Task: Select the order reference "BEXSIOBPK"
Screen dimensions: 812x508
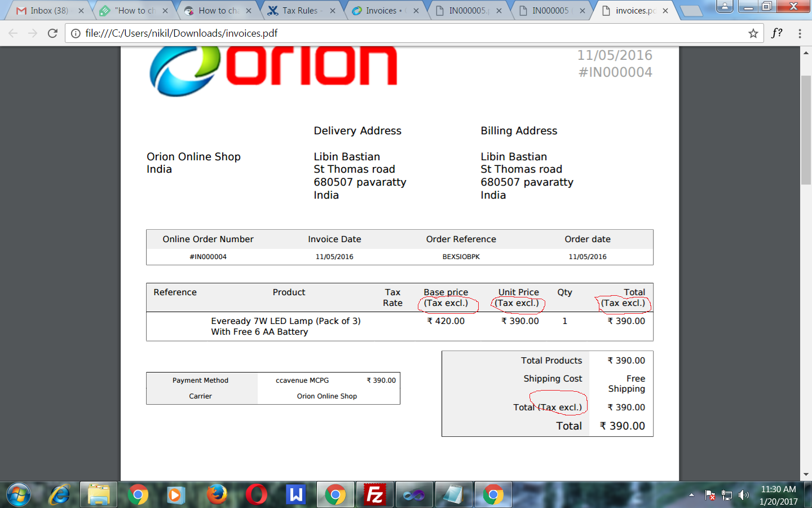Action: [x=461, y=257]
